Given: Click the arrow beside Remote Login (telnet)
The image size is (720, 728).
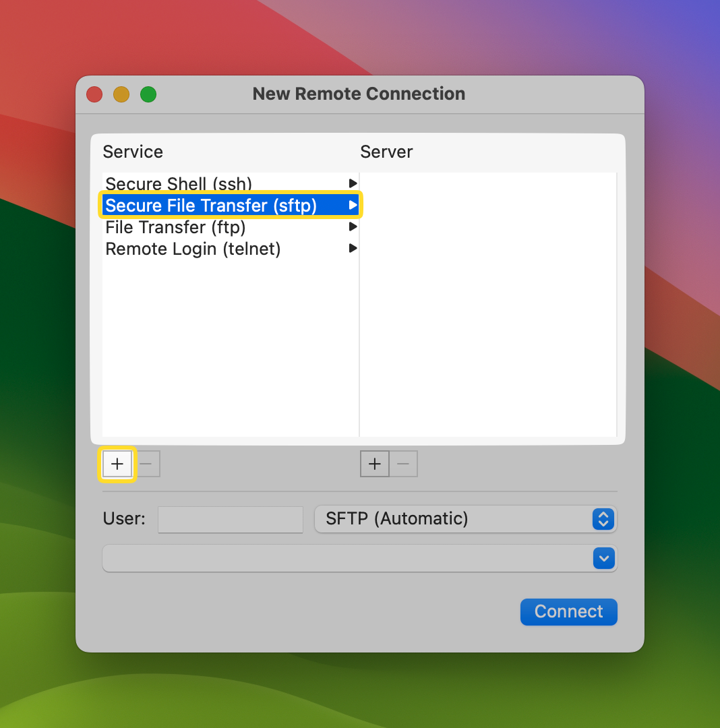Looking at the screenshot, I should click(x=353, y=249).
